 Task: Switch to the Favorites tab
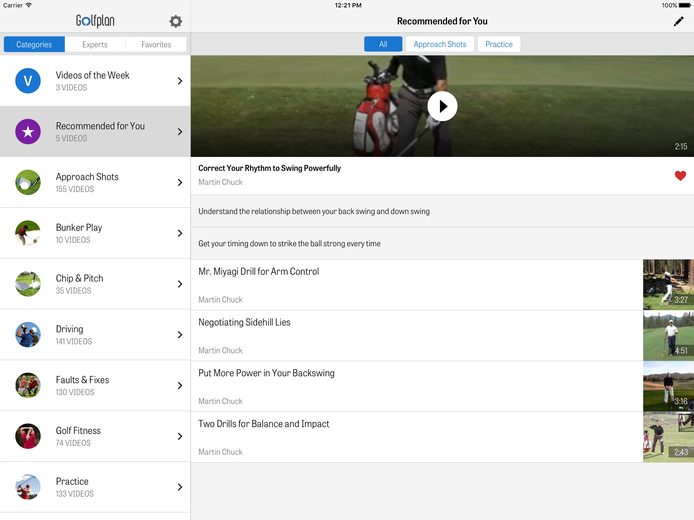[x=156, y=44]
